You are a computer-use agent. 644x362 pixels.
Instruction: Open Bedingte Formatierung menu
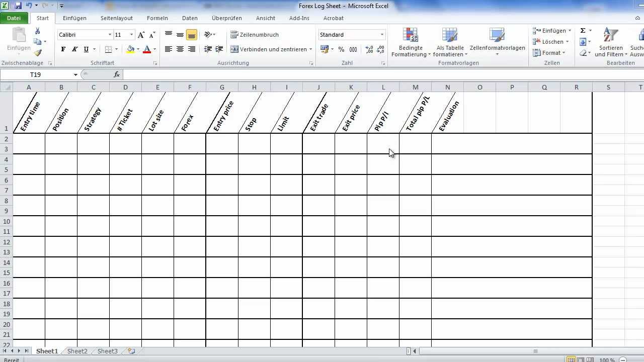coord(411,42)
